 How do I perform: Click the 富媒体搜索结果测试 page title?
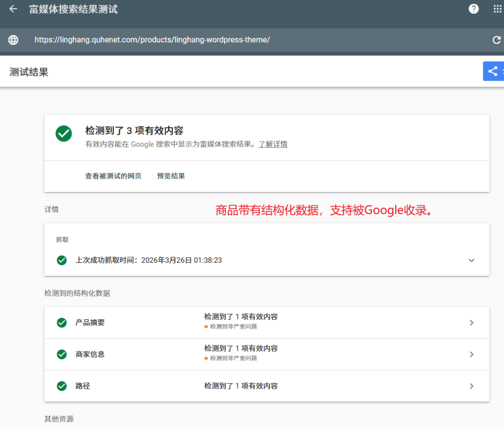coord(73,9)
